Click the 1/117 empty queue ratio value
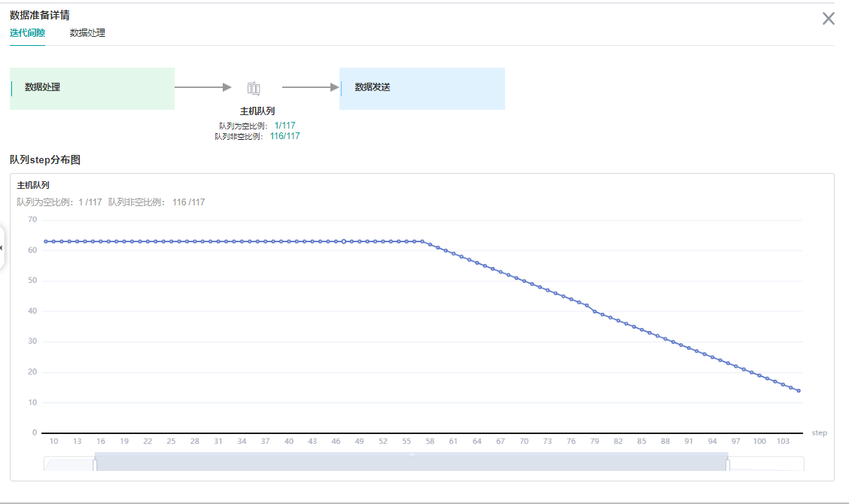This screenshot has height=504, width=849. click(x=285, y=126)
